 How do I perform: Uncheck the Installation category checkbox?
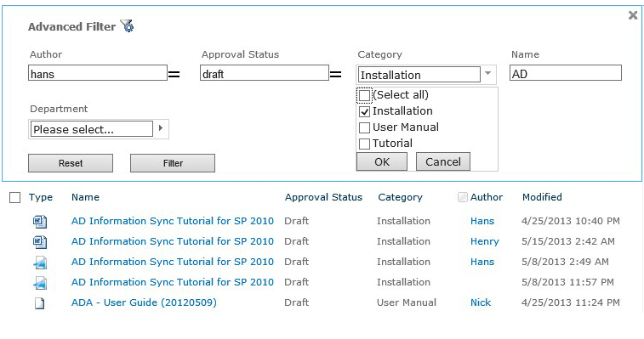[x=364, y=111]
